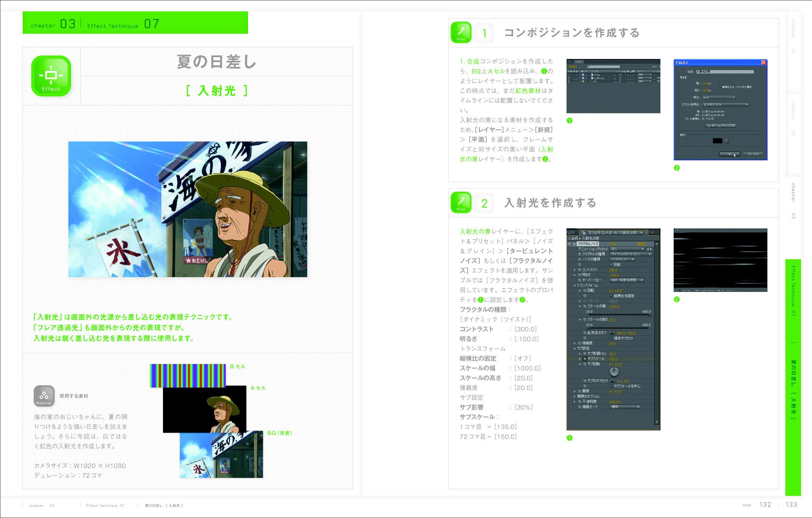This screenshot has height=518, width=812.
Task: Toggle stopwatch for 明るさ
Action: [x=580, y=275]
